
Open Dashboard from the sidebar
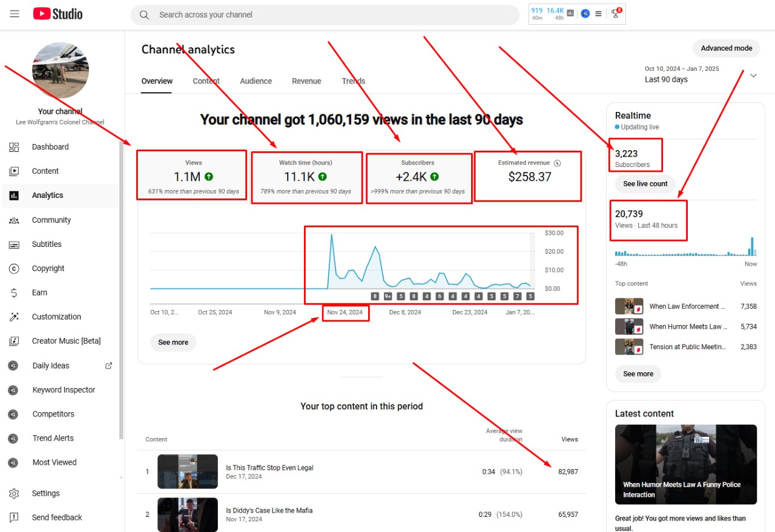click(50, 147)
